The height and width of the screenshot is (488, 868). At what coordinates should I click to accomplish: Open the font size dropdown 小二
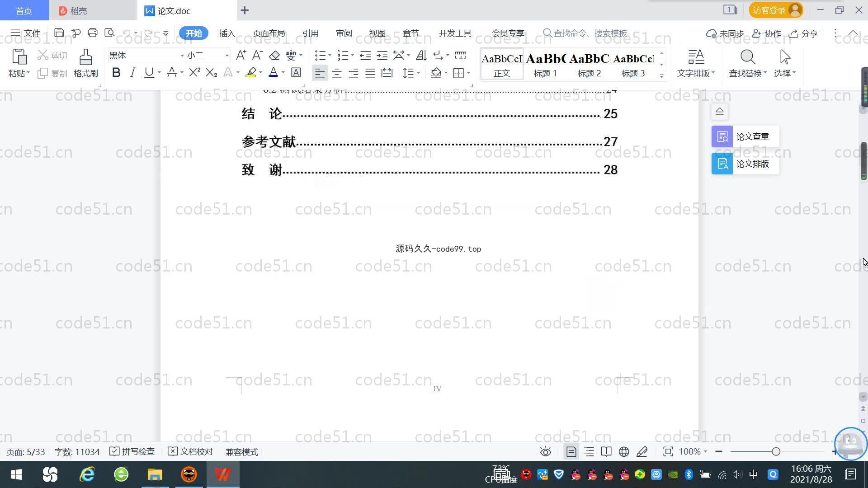tap(227, 56)
